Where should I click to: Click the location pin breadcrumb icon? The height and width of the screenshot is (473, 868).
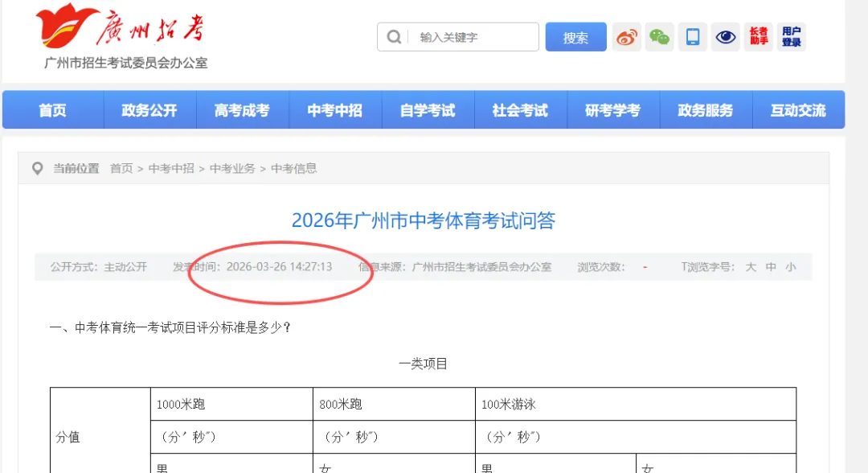[x=38, y=168]
